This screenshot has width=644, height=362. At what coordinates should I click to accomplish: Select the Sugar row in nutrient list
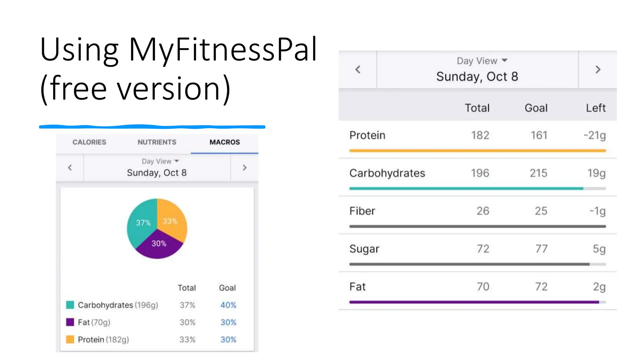click(x=477, y=249)
